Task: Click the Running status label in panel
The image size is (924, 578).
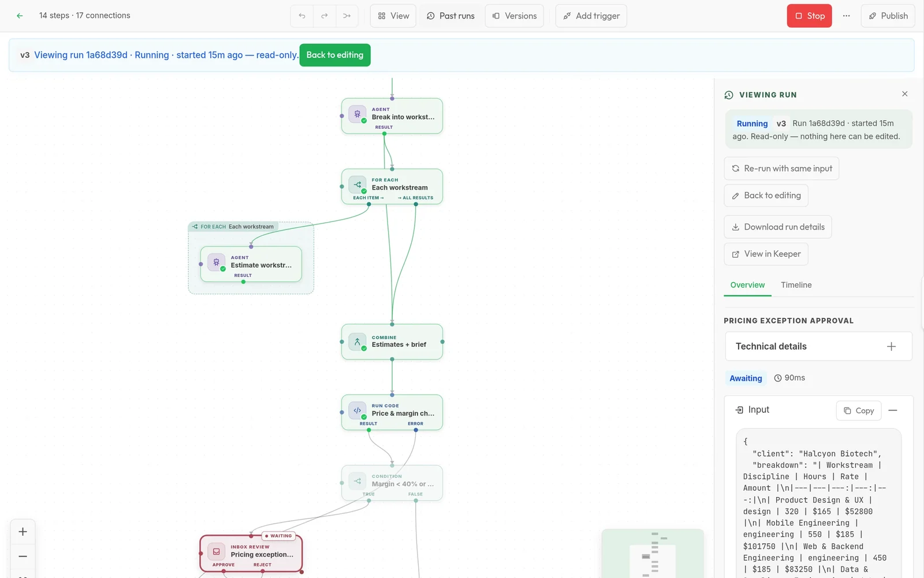Action: [752, 123]
